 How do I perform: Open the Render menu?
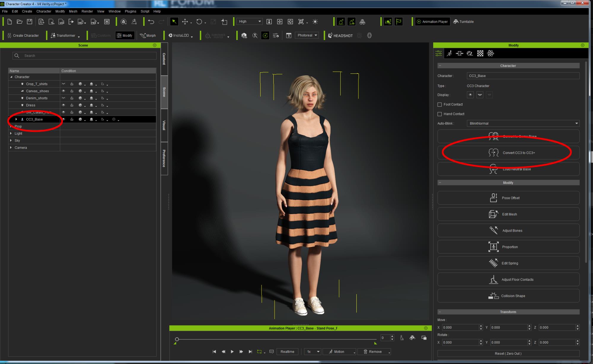pyautogui.click(x=87, y=11)
